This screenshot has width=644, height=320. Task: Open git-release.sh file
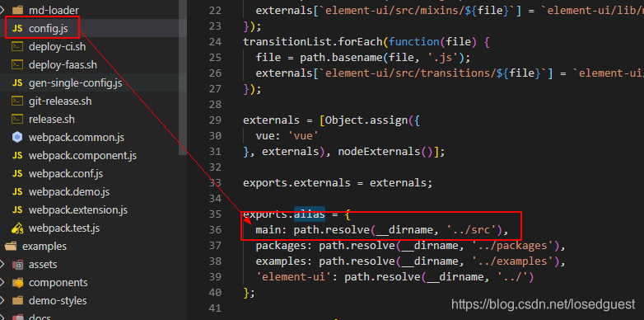pos(60,101)
